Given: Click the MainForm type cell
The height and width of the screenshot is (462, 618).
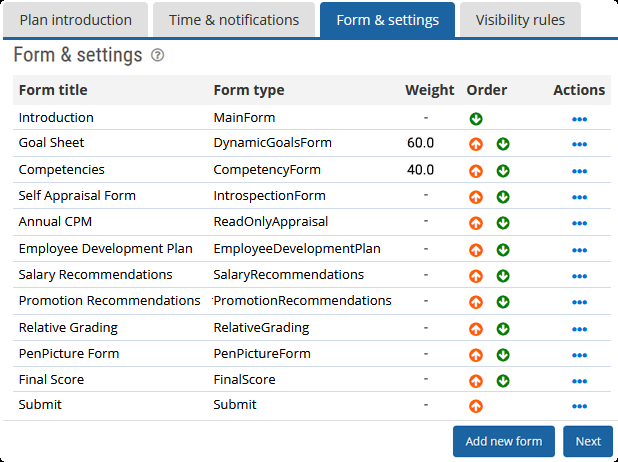Looking at the screenshot, I should [x=244, y=117].
